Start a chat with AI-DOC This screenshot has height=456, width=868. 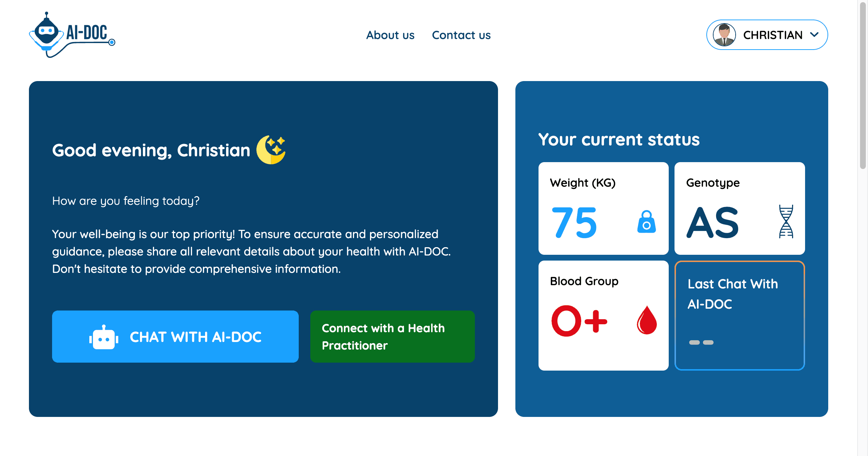click(x=175, y=337)
